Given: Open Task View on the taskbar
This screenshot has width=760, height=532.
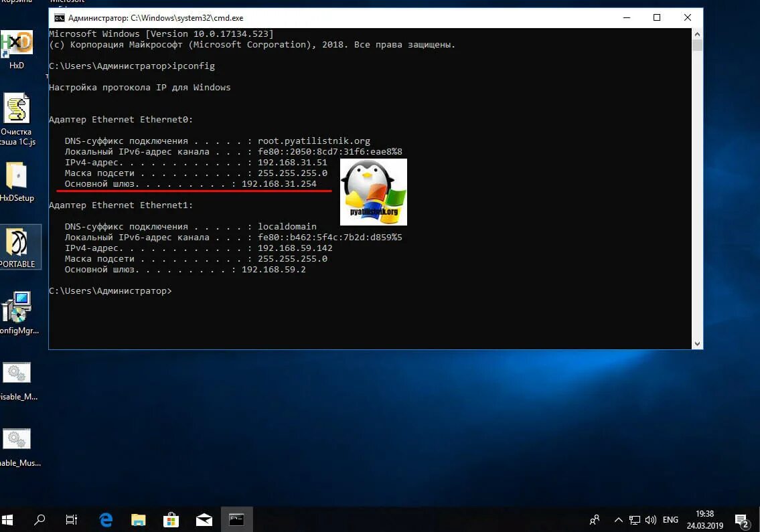Looking at the screenshot, I should 71,520.
